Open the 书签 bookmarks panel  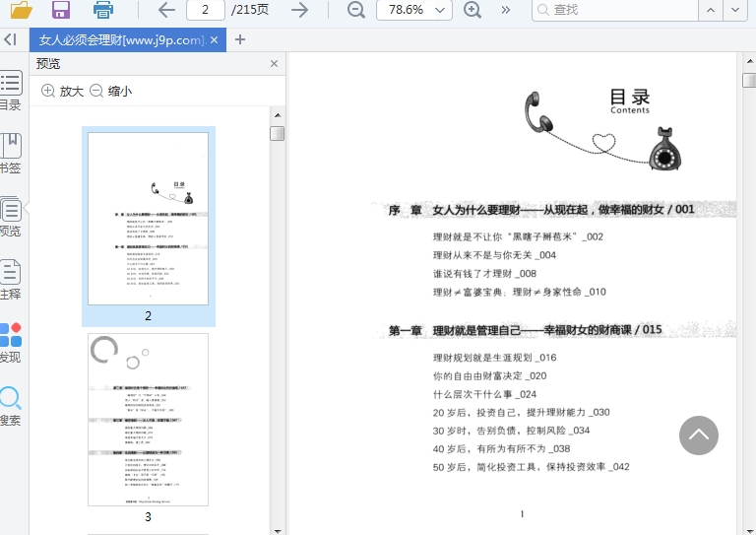(x=11, y=154)
